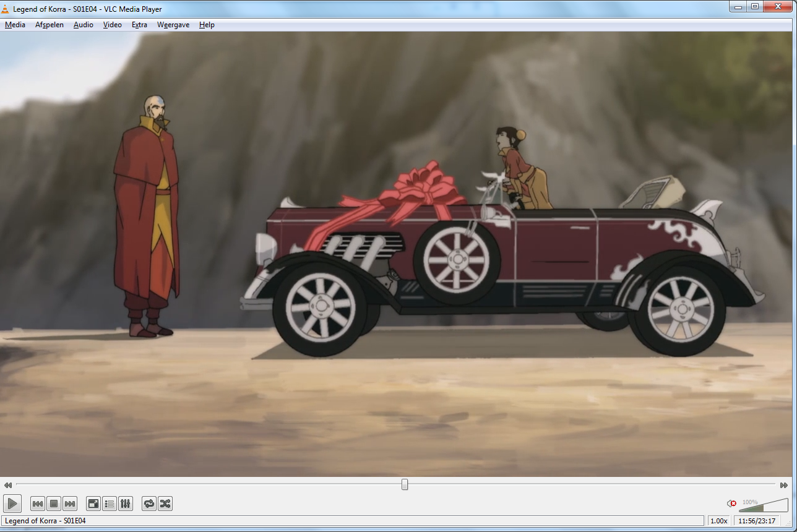797x532 pixels.
Task: Open extended settings equalizer icon
Action: (126, 504)
